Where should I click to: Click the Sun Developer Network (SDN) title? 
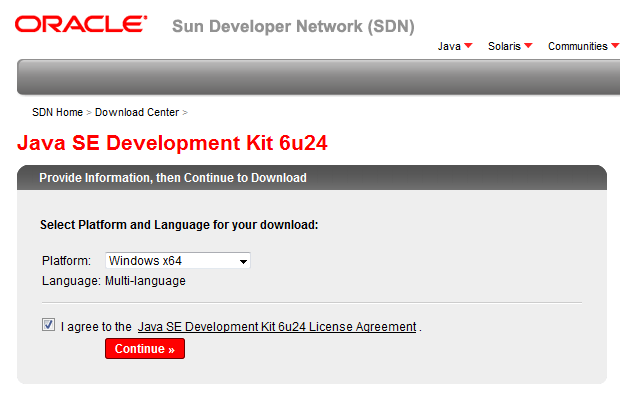[x=293, y=26]
